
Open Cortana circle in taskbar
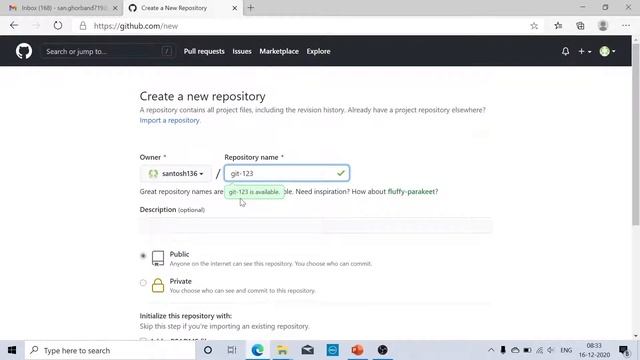(208, 350)
